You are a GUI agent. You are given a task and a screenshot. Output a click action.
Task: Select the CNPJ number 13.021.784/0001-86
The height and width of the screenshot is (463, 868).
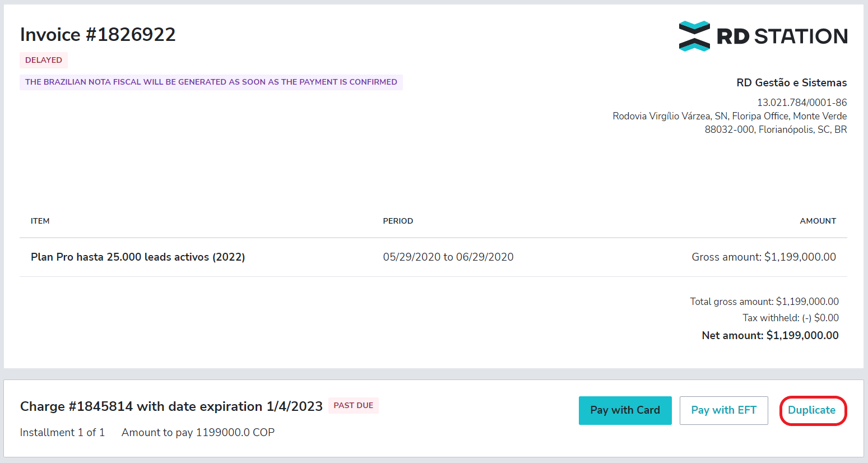point(802,103)
